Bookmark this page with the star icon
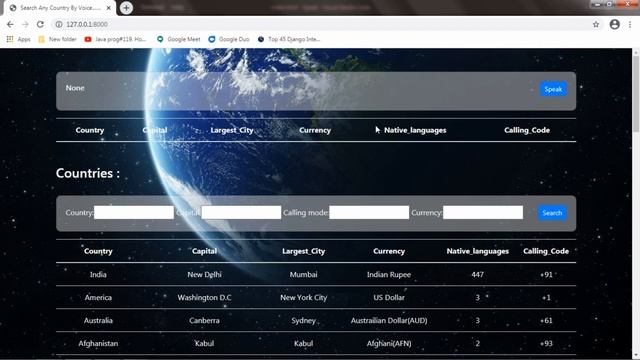Image resolution: width=640 pixels, height=360 pixels. pyautogui.click(x=596, y=24)
